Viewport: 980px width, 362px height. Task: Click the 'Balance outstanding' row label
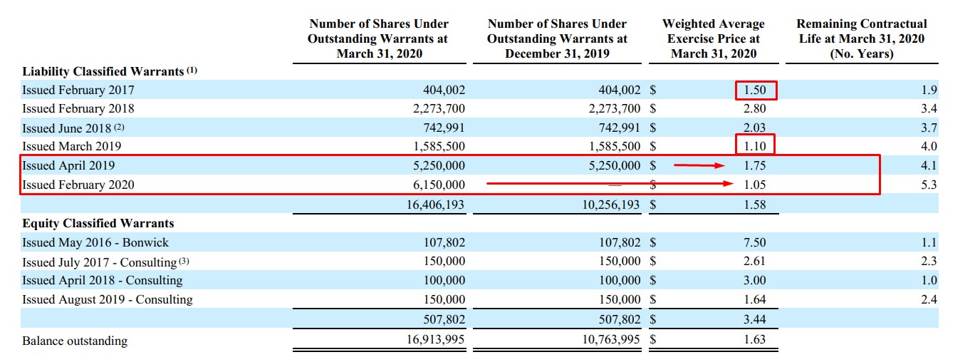tap(75, 341)
